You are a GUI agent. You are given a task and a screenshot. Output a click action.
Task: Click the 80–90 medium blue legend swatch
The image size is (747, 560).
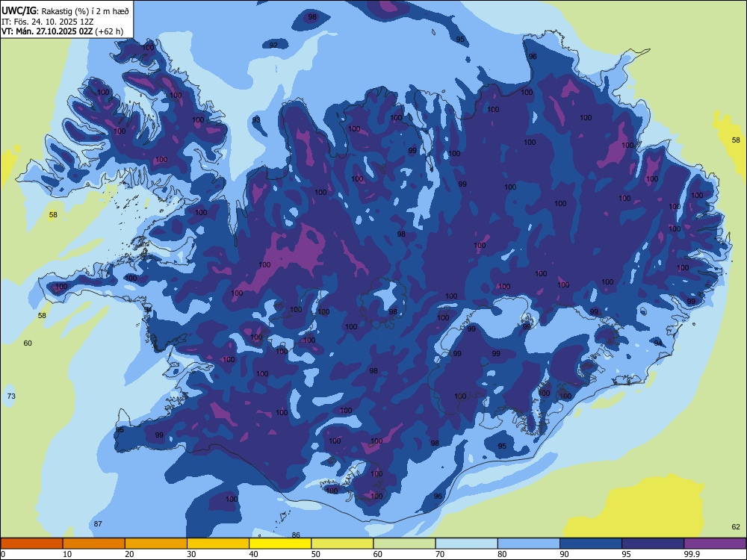[528, 544]
